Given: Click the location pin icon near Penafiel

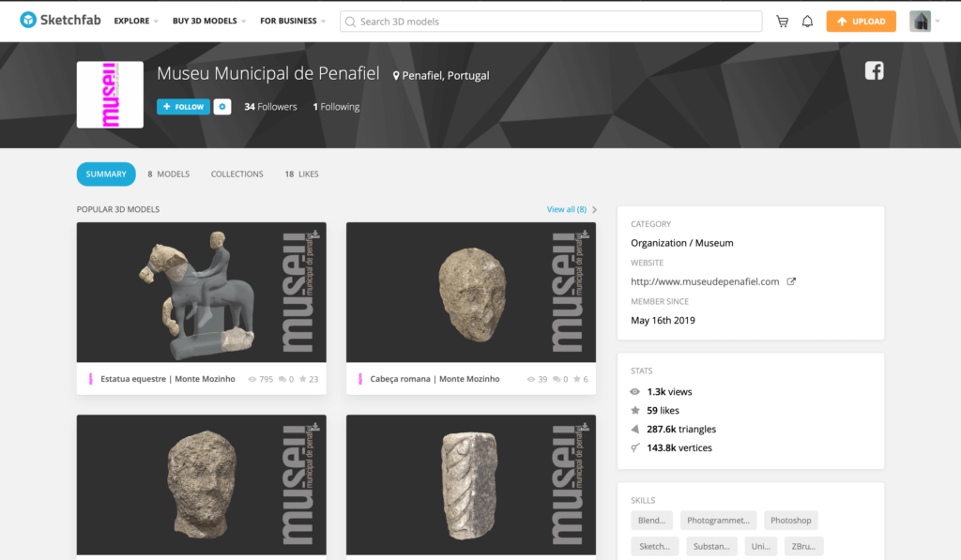Looking at the screenshot, I should (396, 76).
